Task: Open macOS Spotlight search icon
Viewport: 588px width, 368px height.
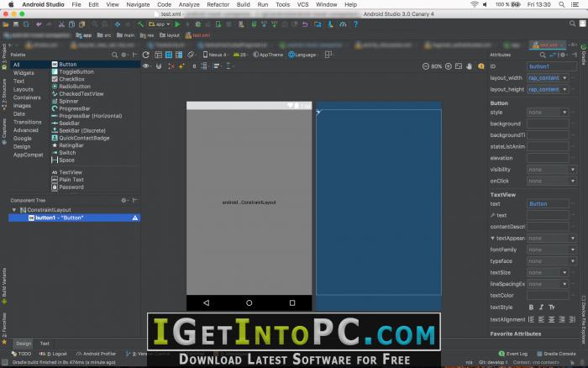Action: pyautogui.click(x=561, y=4)
